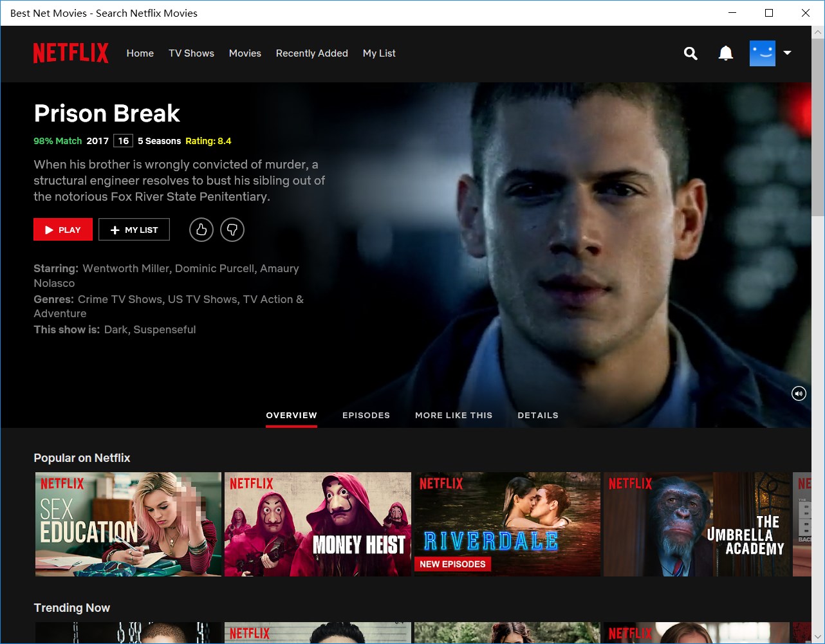The image size is (825, 644).
Task: Mute the preview audio speaker icon
Action: pos(799,393)
